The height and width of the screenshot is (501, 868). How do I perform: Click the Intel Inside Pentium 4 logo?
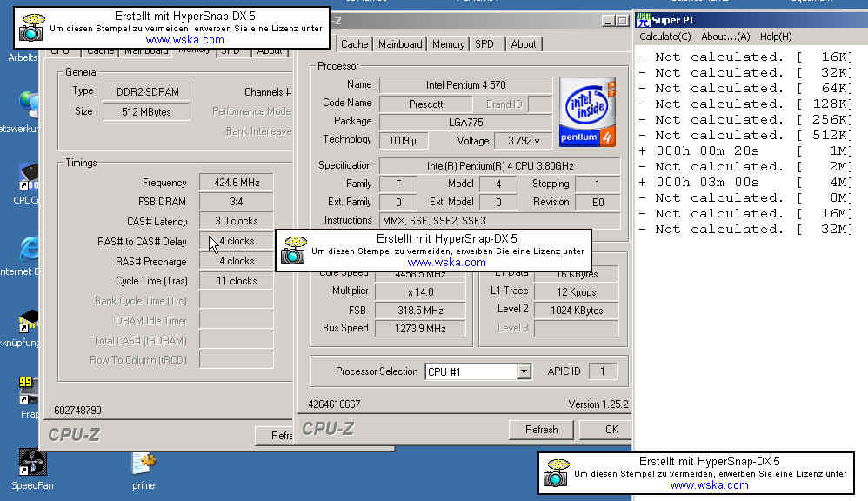587,112
